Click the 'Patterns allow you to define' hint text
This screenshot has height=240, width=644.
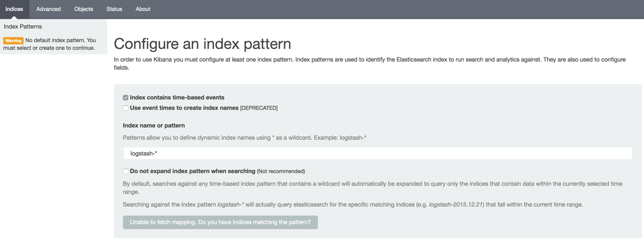tap(244, 137)
